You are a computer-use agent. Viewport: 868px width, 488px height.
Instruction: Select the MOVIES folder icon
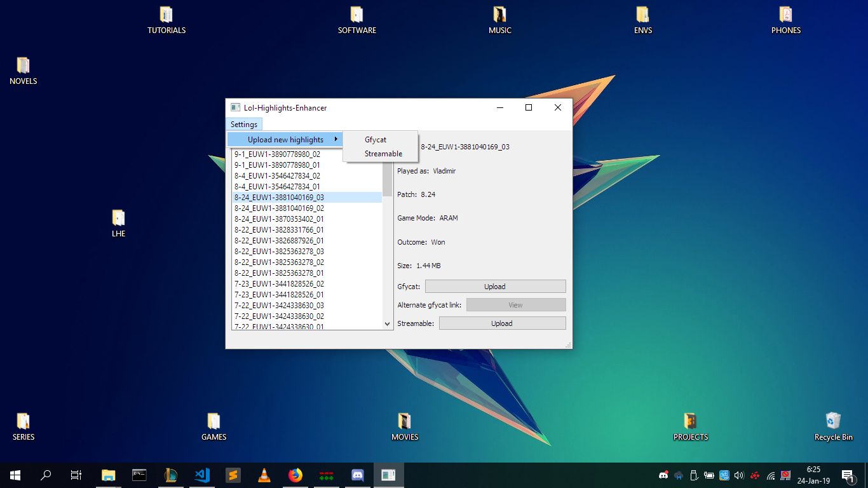404,426
